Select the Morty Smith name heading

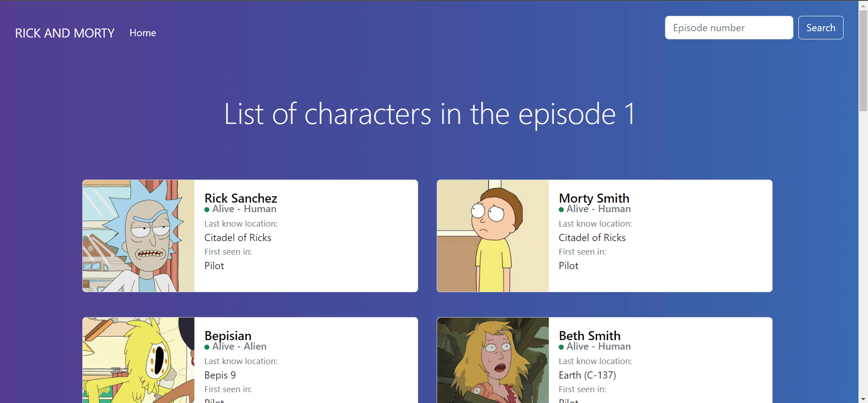pos(594,198)
